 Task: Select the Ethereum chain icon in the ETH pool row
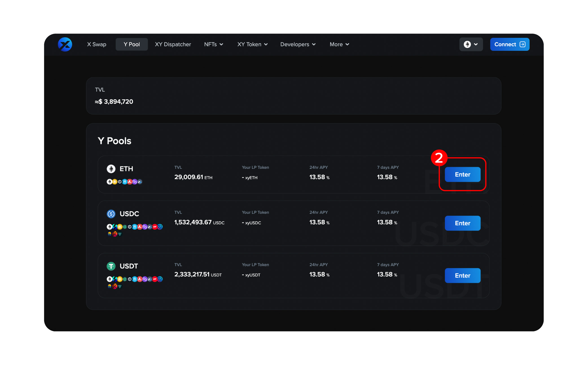[109, 182]
